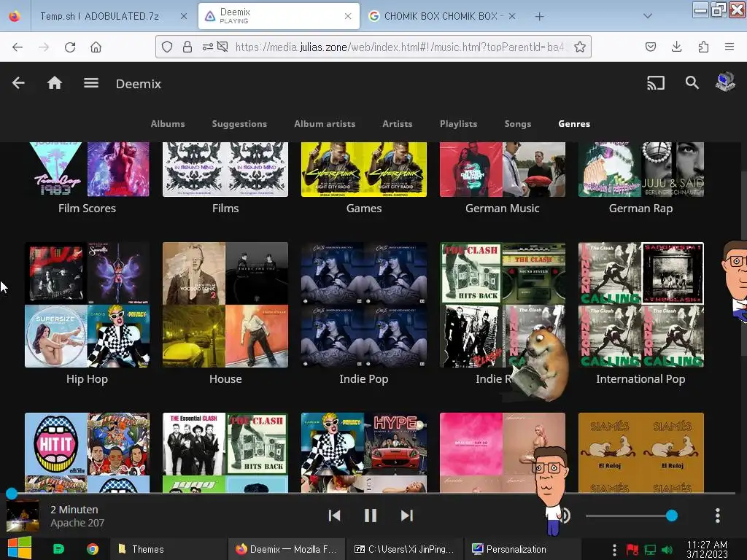Image resolution: width=747 pixels, height=560 pixels.
Task: Open Save to Pocket icon
Action: (650, 47)
